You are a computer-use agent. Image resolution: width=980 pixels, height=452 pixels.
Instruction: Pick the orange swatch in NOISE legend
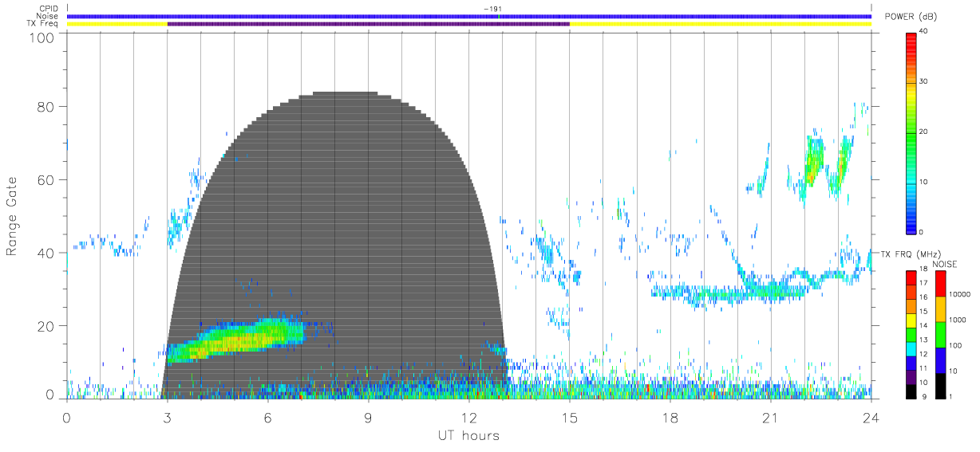[940, 309]
